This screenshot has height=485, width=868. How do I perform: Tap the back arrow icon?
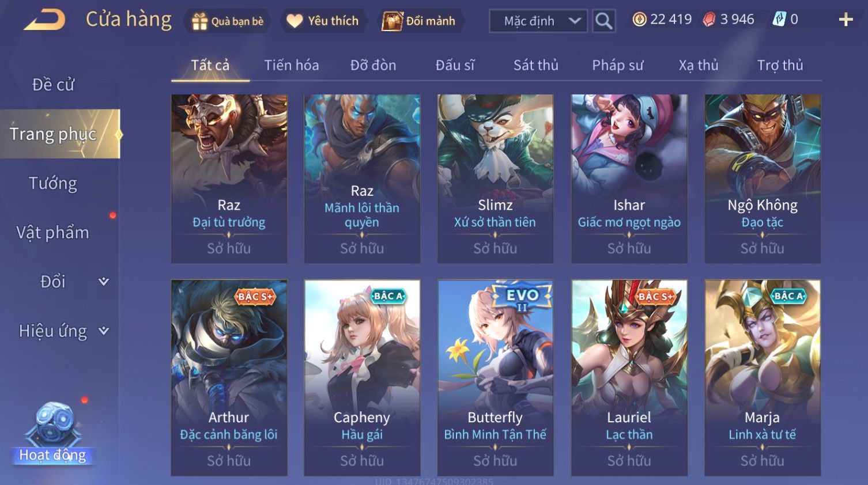[x=44, y=20]
